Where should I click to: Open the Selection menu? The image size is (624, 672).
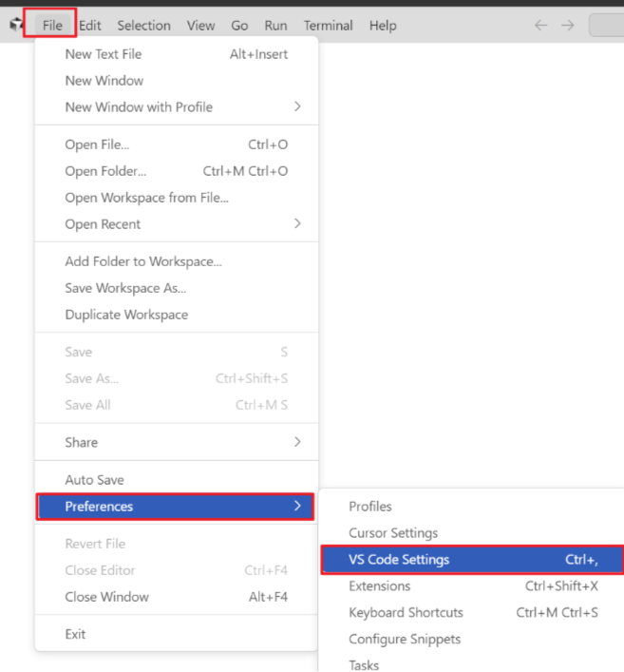pos(144,26)
